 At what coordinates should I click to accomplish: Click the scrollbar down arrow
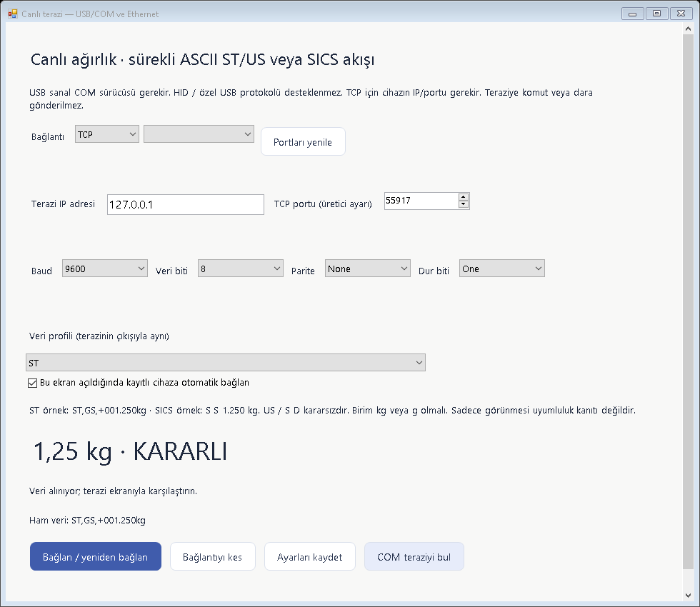[688, 596]
